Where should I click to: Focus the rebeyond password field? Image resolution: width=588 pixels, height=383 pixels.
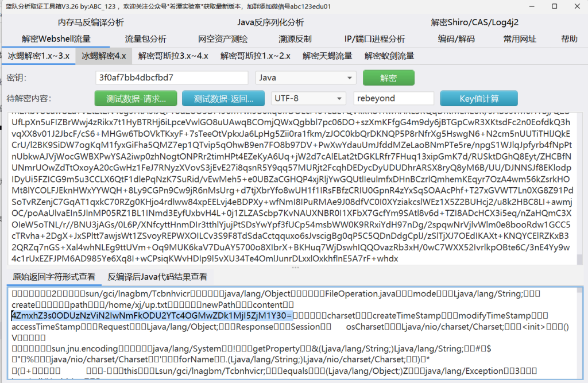pyautogui.click(x=393, y=98)
